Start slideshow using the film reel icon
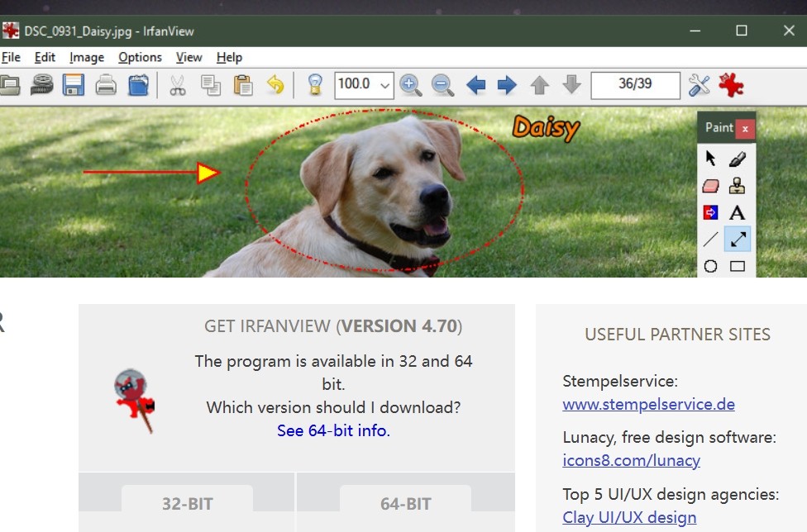Screen dimensions: 807x532 41,85
